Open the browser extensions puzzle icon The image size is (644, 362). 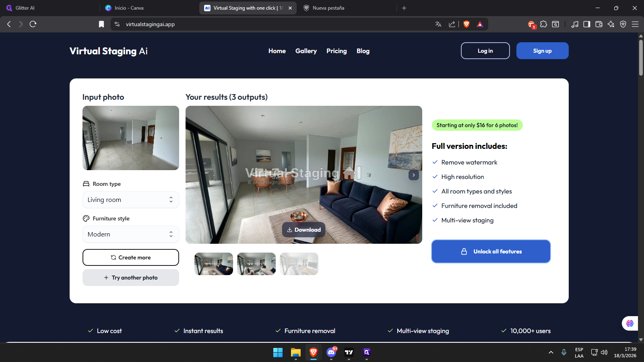(x=543, y=24)
